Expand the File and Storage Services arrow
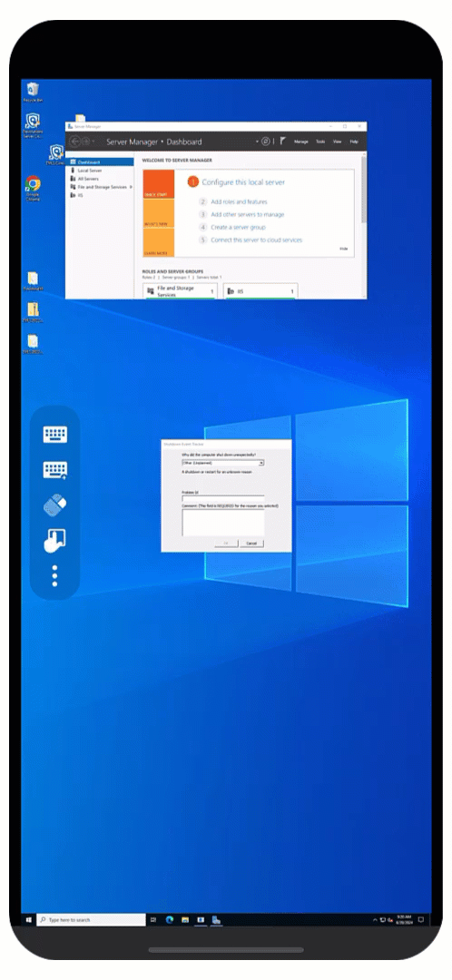The image size is (452, 980). click(x=131, y=187)
